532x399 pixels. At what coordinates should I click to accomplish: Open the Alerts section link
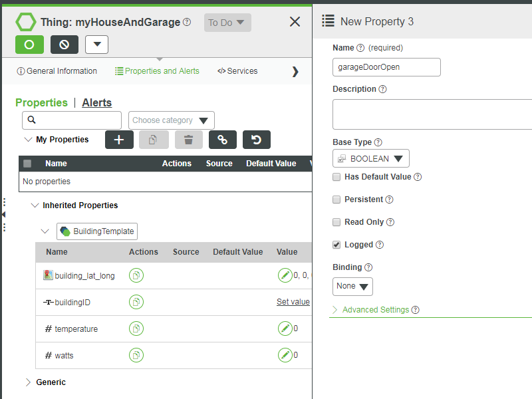(x=97, y=102)
